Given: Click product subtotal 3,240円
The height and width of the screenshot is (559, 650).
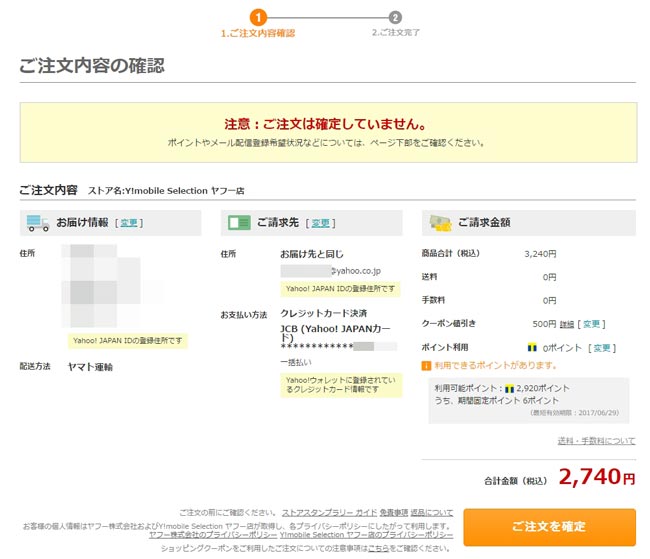Looking at the screenshot, I should tap(540, 254).
